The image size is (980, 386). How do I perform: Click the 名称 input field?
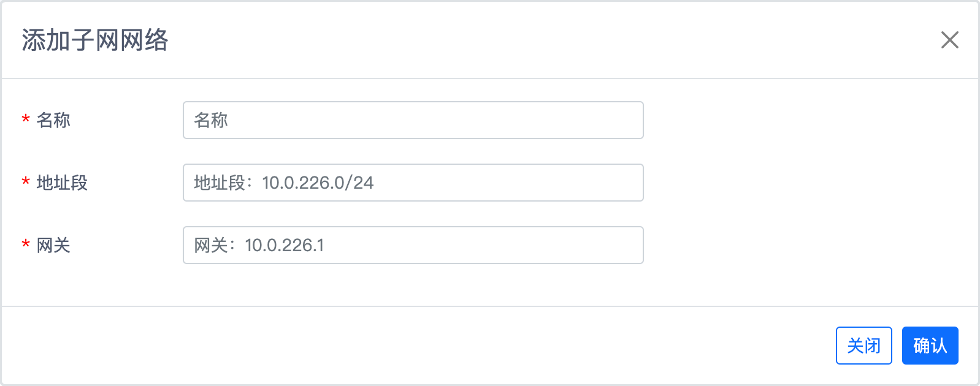413,120
